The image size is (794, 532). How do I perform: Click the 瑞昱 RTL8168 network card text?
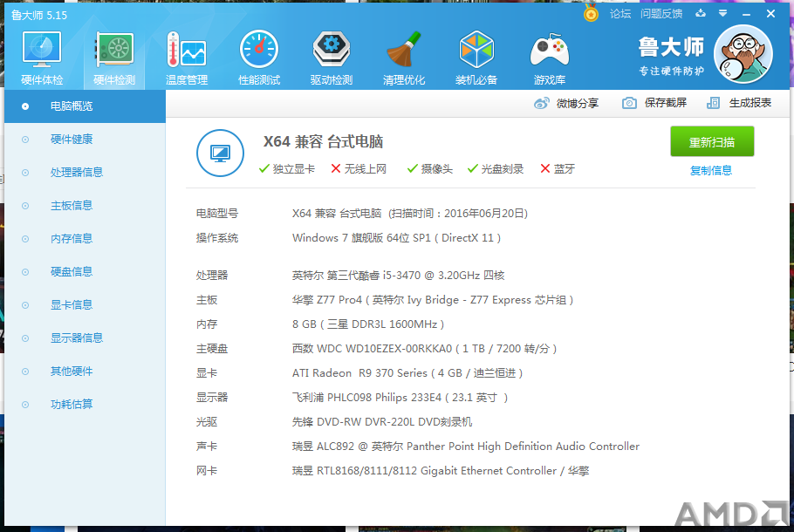[441, 471]
